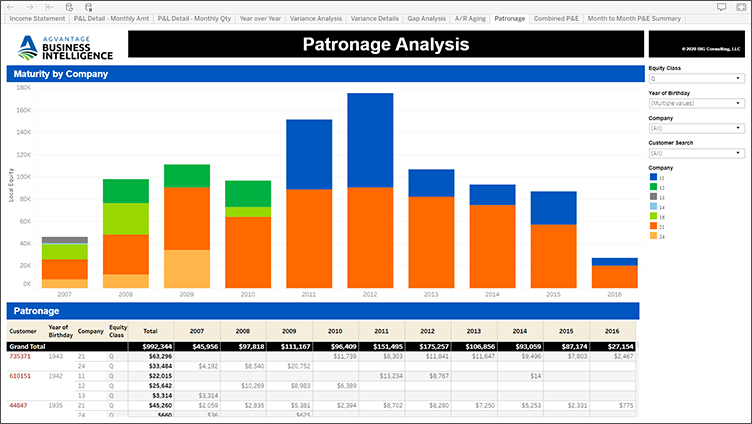Click the blue Company 11 legend swatch
This screenshot has height=424, width=752.
654,178
